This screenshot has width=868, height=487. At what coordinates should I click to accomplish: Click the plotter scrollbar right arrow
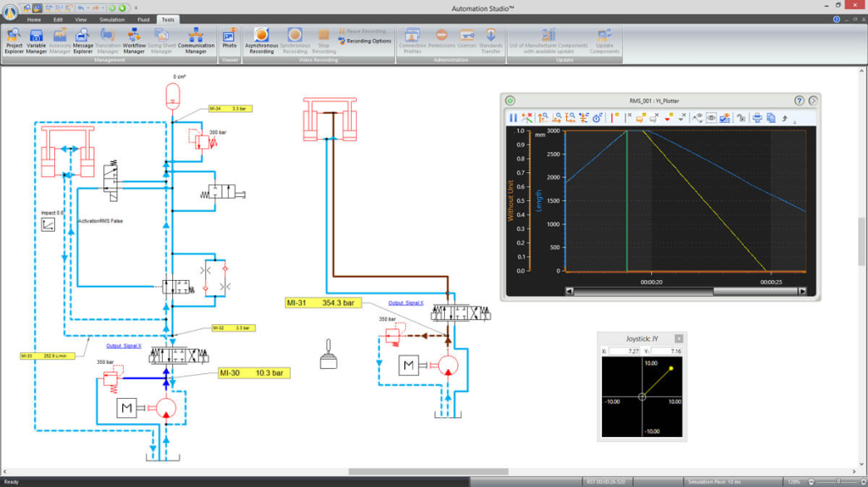click(x=802, y=291)
